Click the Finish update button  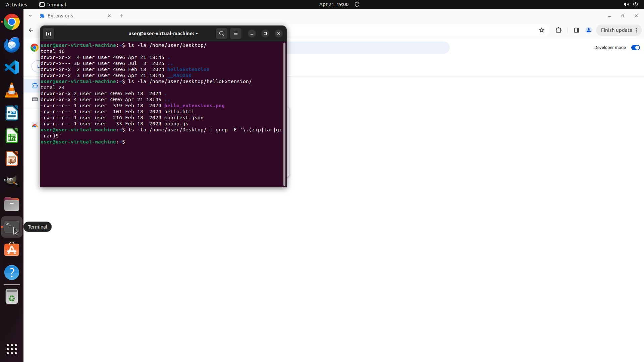tap(616, 30)
